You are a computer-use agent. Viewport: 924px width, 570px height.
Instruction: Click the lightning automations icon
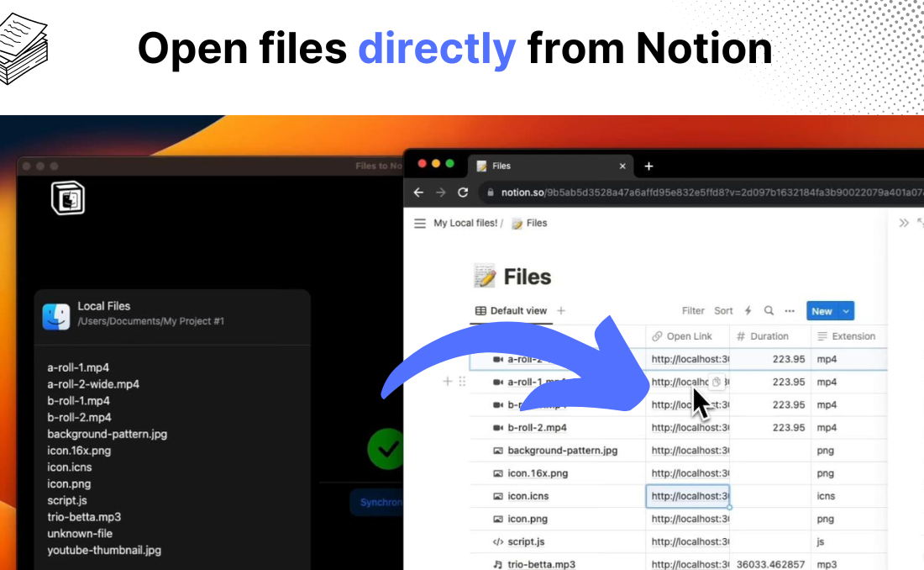pos(748,311)
